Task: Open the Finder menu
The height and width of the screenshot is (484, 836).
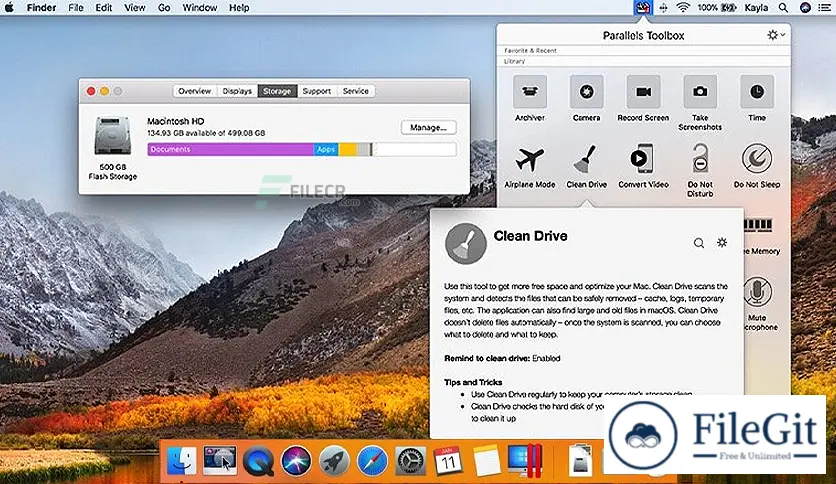Action: pos(41,7)
